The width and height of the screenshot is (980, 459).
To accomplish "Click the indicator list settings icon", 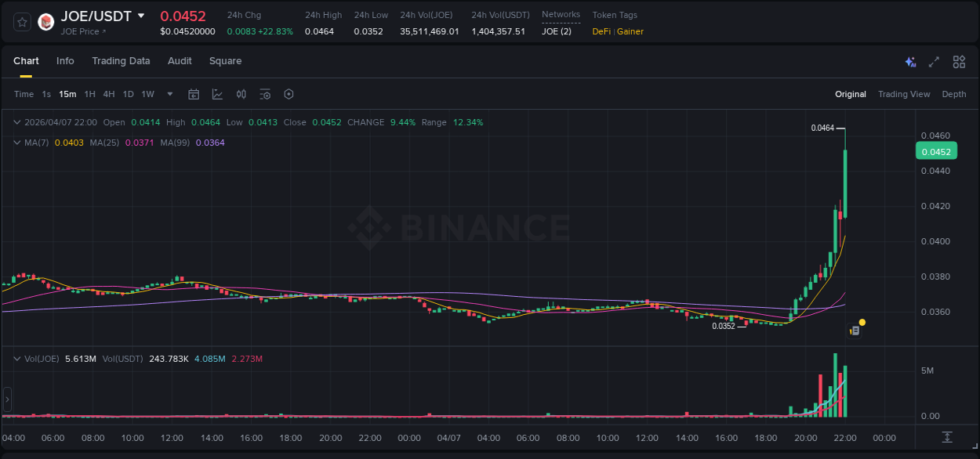I will (x=265, y=94).
